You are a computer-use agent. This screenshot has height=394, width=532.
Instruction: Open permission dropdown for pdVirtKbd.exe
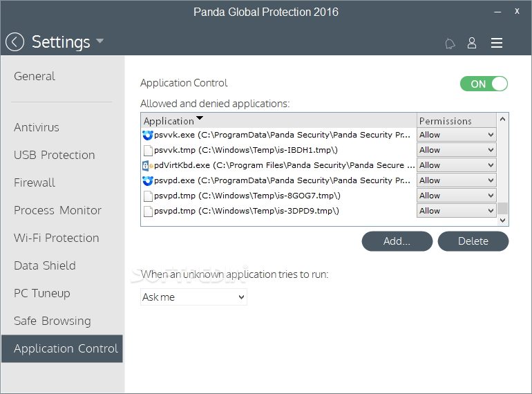(456, 165)
